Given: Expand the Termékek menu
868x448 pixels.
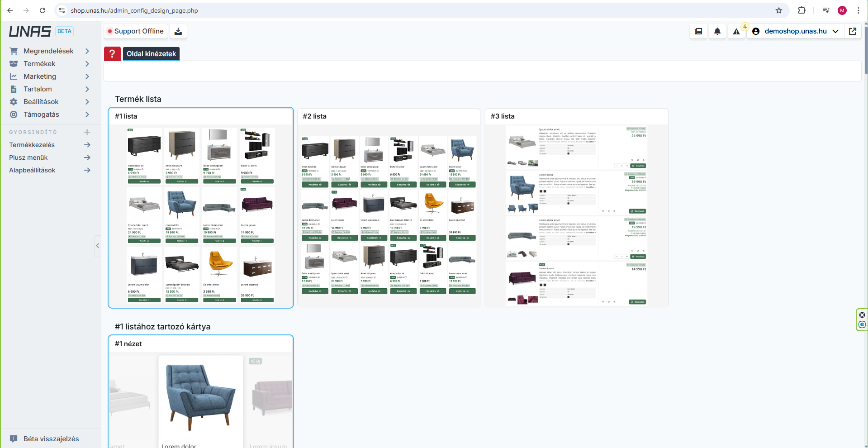Looking at the screenshot, I should tap(50, 64).
